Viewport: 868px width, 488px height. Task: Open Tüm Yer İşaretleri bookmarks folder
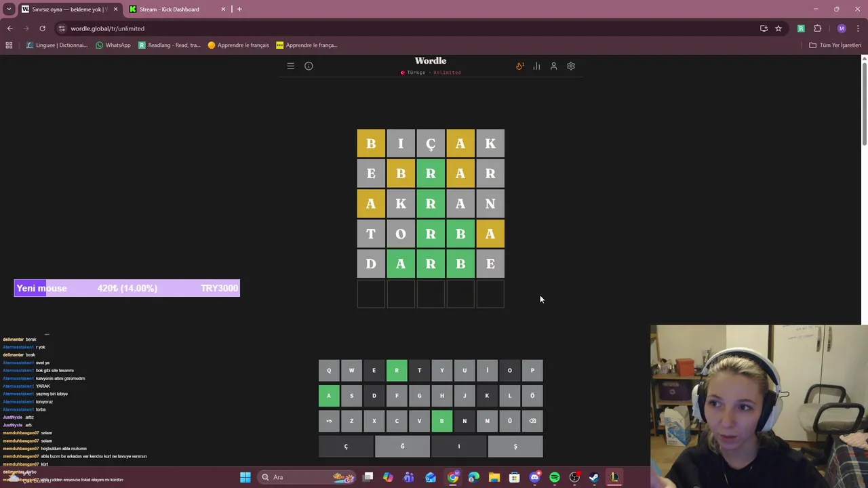(x=835, y=45)
